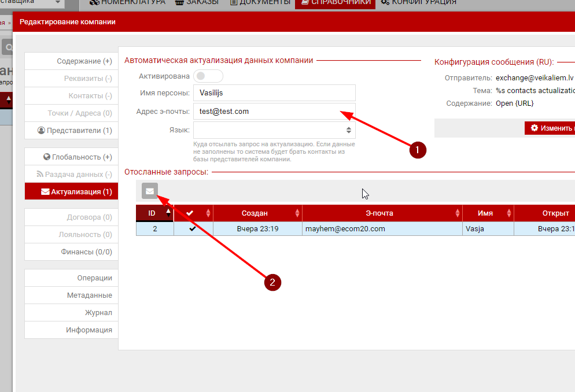The width and height of the screenshot is (575, 392).
Task: Open the Язык dropdown
Action: tap(274, 130)
